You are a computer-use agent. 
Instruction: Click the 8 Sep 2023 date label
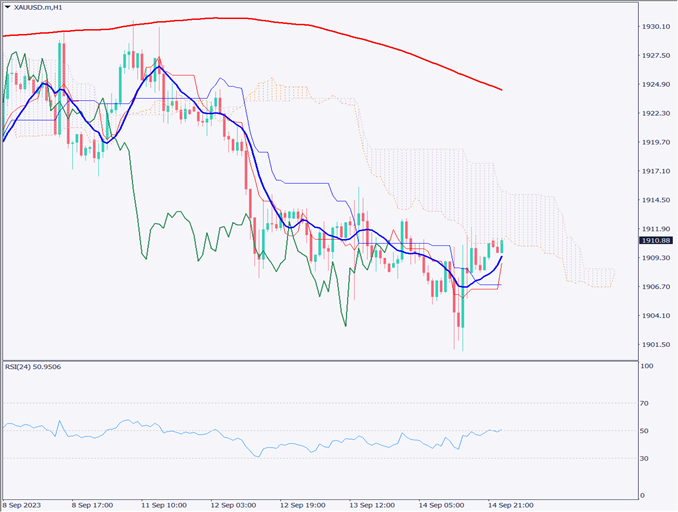[x=24, y=504]
